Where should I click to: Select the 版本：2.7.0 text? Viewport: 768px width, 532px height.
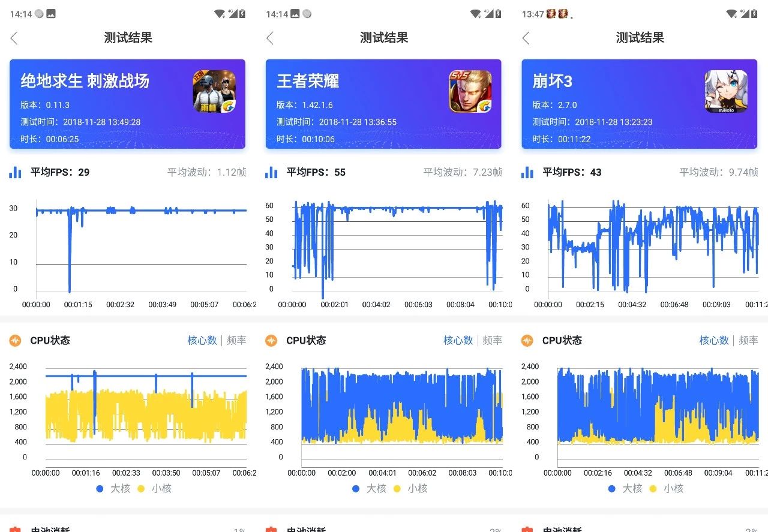pyautogui.click(x=555, y=105)
